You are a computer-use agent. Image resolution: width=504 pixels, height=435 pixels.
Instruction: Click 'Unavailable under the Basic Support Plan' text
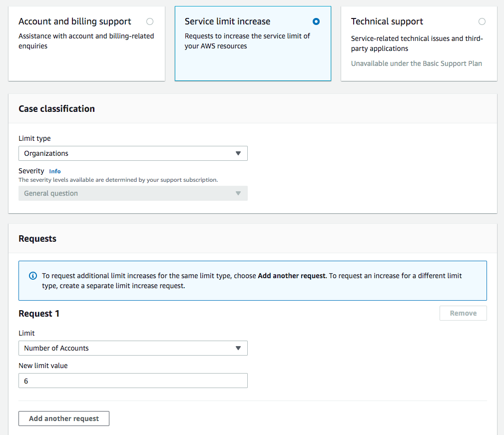click(417, 63)
